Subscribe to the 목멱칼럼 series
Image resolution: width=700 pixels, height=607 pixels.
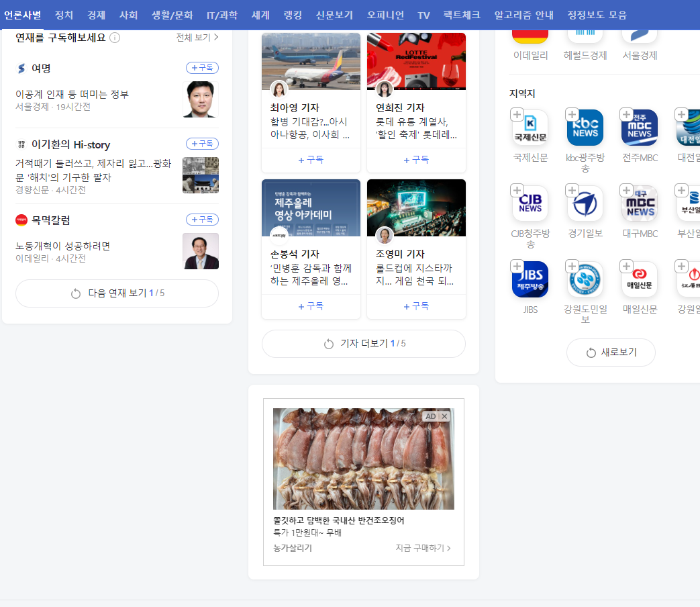[x=202, y=220]
